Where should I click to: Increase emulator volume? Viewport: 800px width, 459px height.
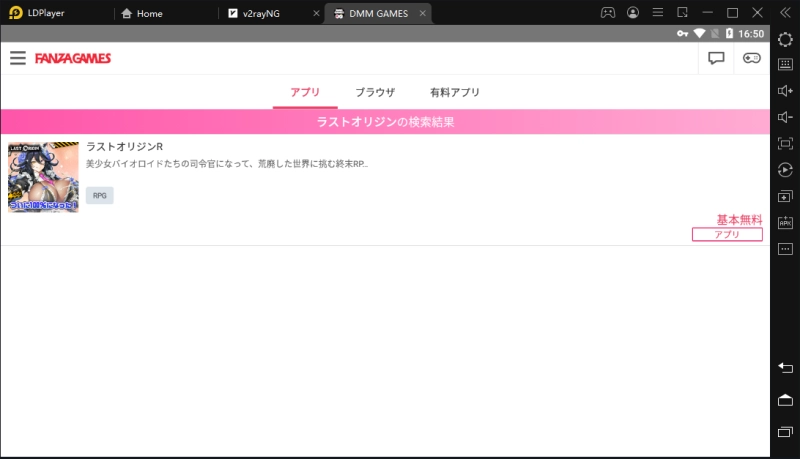click(x=785, y=91)
